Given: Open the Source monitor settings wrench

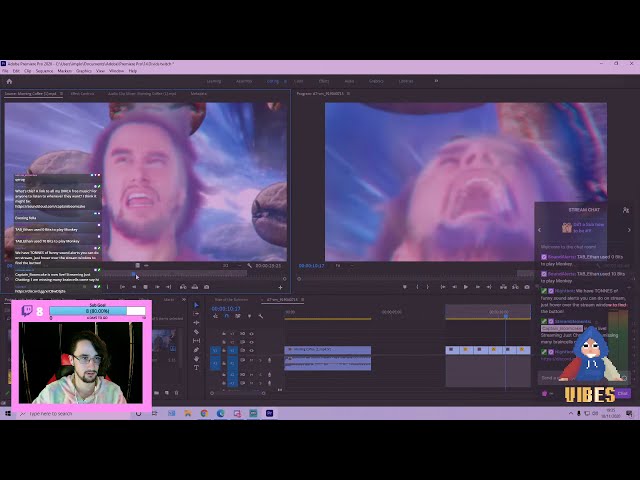Looking at the screenshot, I should (249, 265).
